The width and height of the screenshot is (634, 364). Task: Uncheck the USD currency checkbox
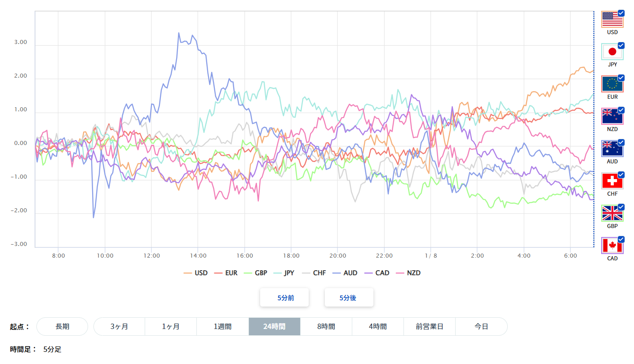(x=621, y=13)
